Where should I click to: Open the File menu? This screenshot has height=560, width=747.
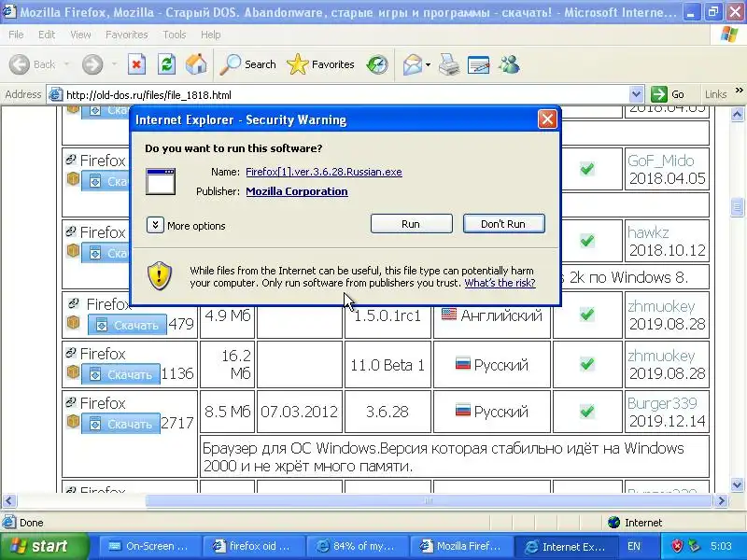click(x=16, y=35)
